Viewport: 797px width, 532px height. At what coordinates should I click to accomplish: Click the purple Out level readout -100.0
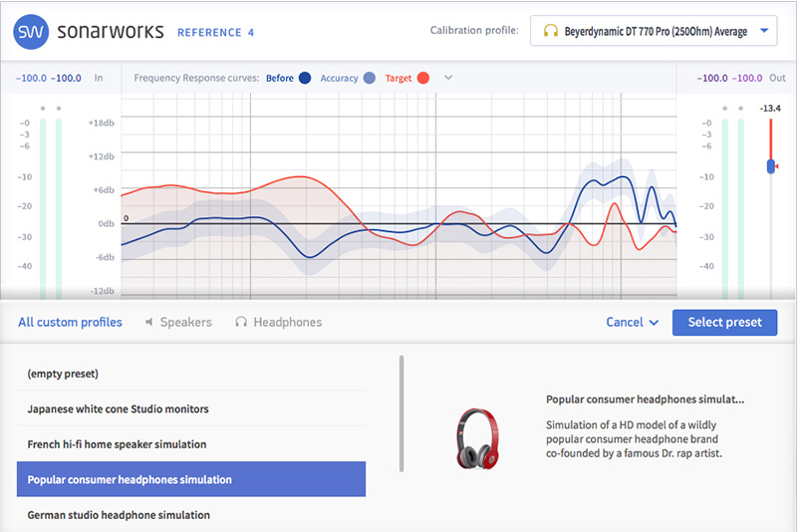tap(749, 79)
